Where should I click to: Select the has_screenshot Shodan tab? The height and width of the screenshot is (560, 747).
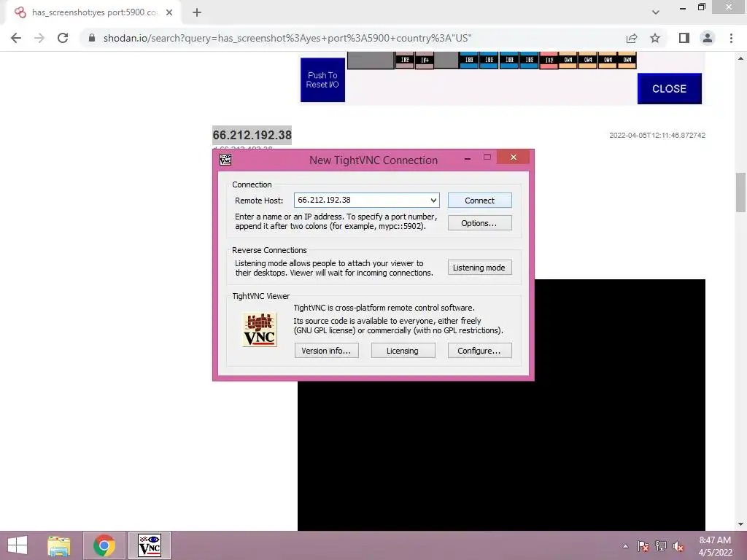(x=94, y=13)
